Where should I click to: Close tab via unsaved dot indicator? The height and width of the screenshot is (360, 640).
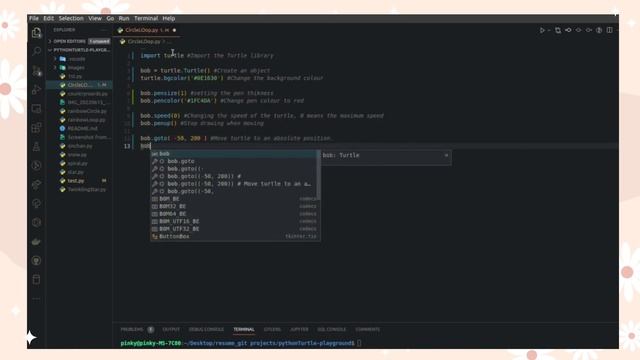[x=174, y=30]
